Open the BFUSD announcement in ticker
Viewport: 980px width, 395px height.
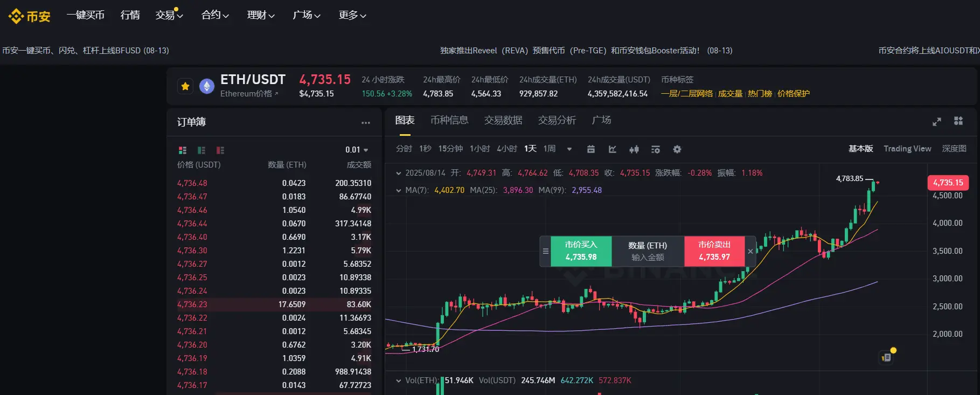click(86, 51)
